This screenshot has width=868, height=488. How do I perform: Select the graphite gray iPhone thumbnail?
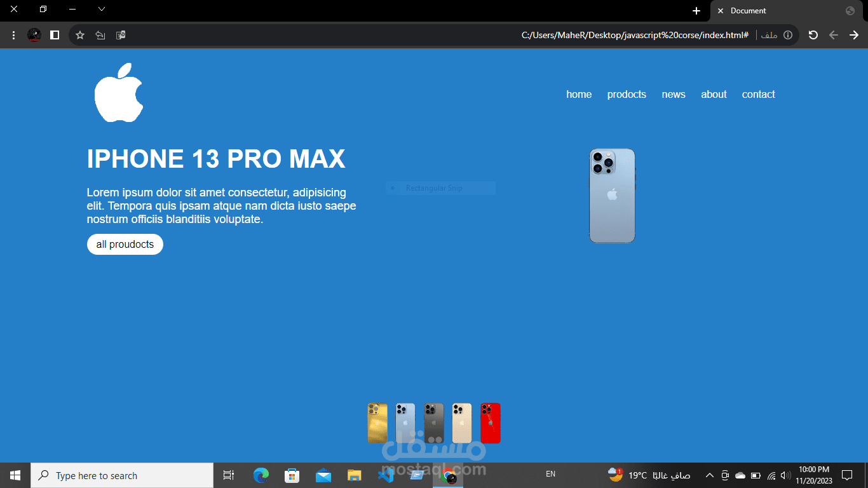tap(434, 423)
